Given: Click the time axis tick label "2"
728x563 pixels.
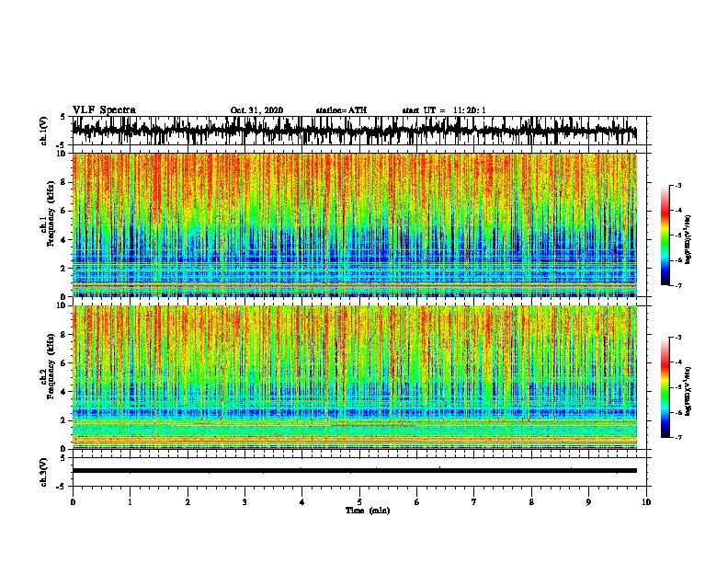Looking at the screenshot, I should click(188, 502).
